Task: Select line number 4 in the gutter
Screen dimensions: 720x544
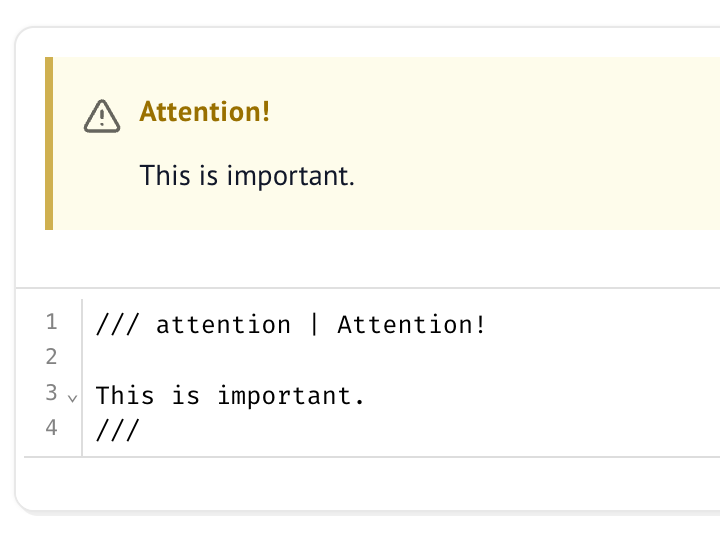Action: [x=52, y=428]
